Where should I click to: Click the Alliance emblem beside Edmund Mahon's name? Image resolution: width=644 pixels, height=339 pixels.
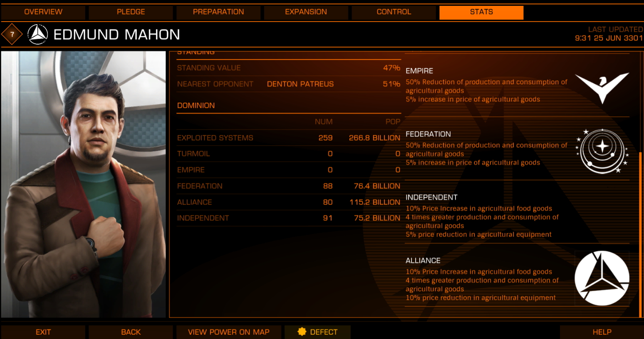(x=38, y=35)
